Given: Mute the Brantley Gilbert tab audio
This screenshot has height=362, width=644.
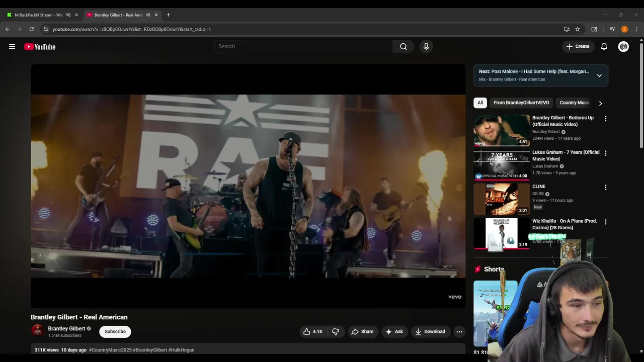Looking at the screenshot, I should (x=148, y=15).
